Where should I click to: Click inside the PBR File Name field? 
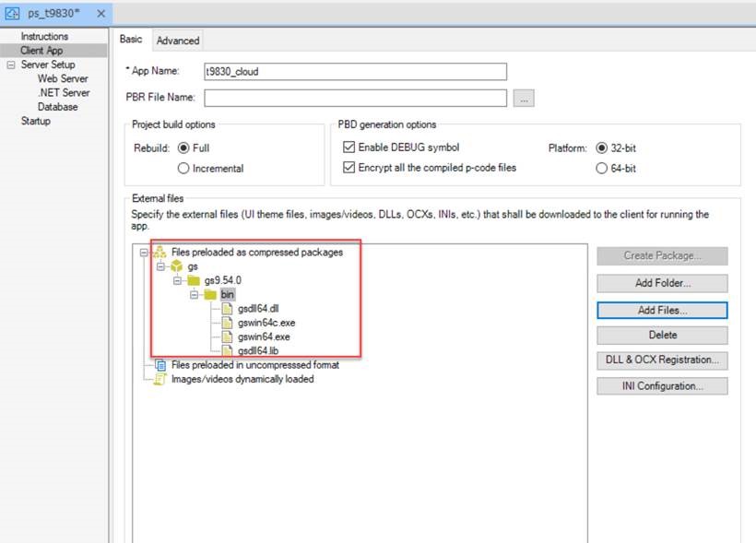[x=356, y=99]
